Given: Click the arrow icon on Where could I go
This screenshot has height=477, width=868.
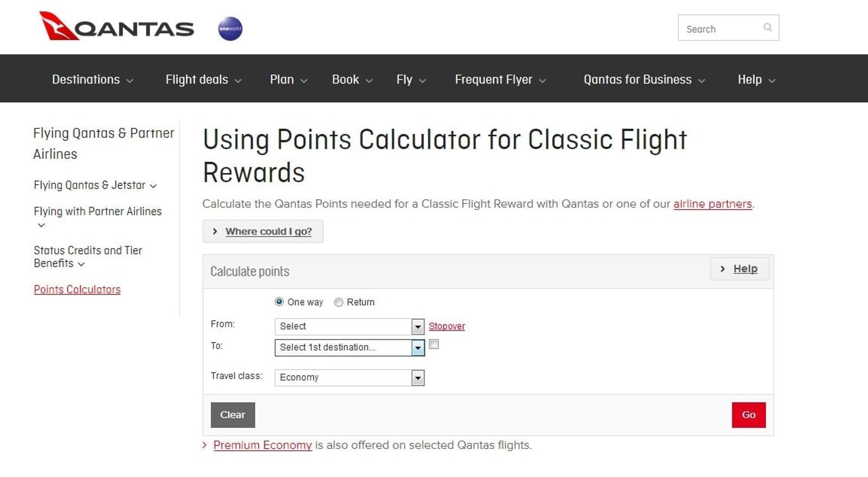Looking at the screenshot, I should tap(216, 231).
